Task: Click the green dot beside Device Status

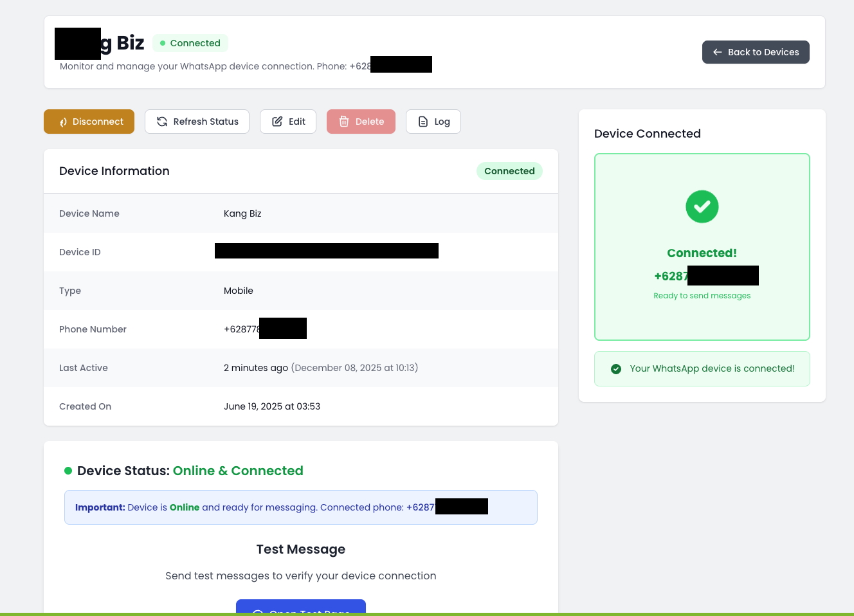Action: point(68,471)
